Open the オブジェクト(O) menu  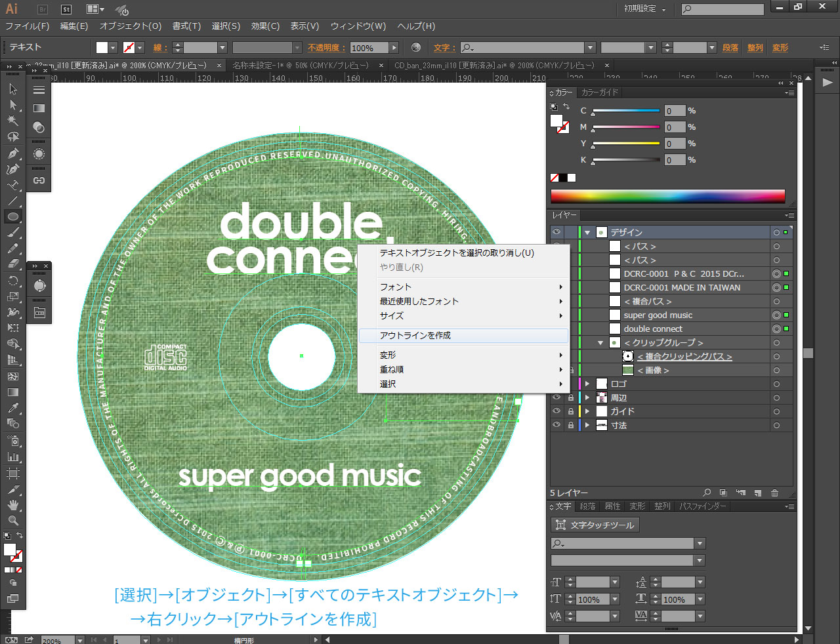coord(131,26)
